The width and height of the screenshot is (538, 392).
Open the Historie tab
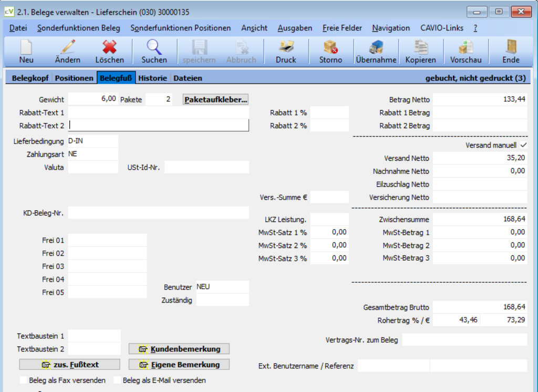coord(152,78)
